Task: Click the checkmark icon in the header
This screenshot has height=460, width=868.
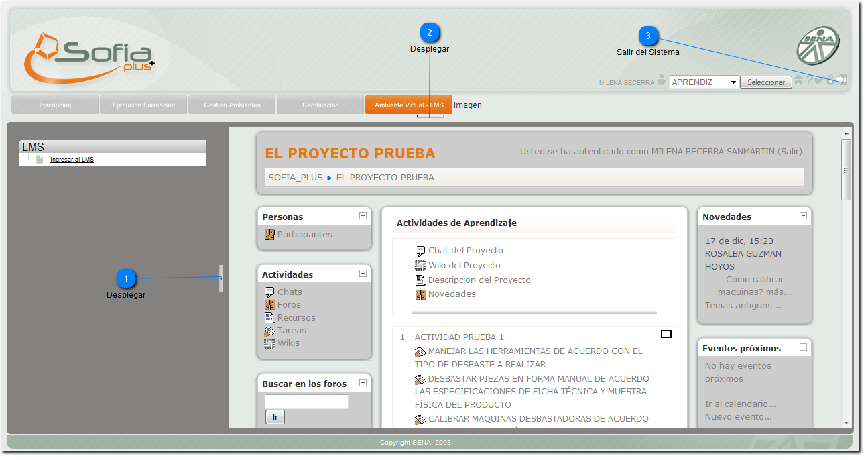Action: (818, 80)
